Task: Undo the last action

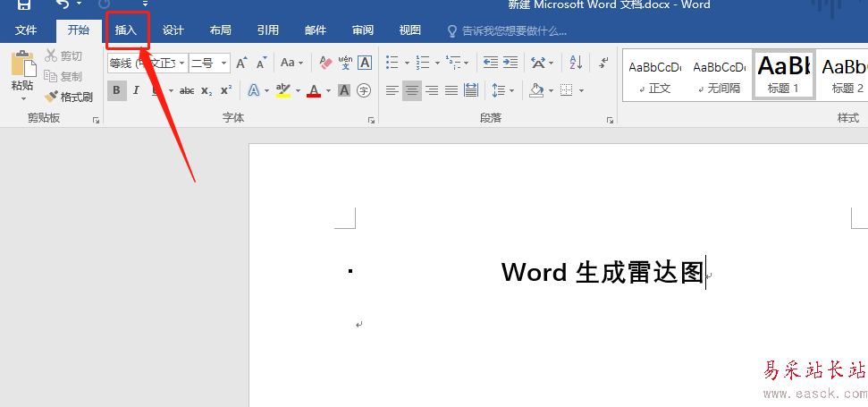Action: [x=62, y=4]
